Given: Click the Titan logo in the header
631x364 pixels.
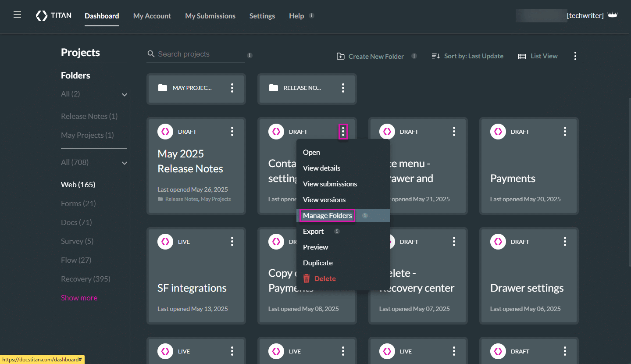Looking at the screenshot, I should 53,15.
